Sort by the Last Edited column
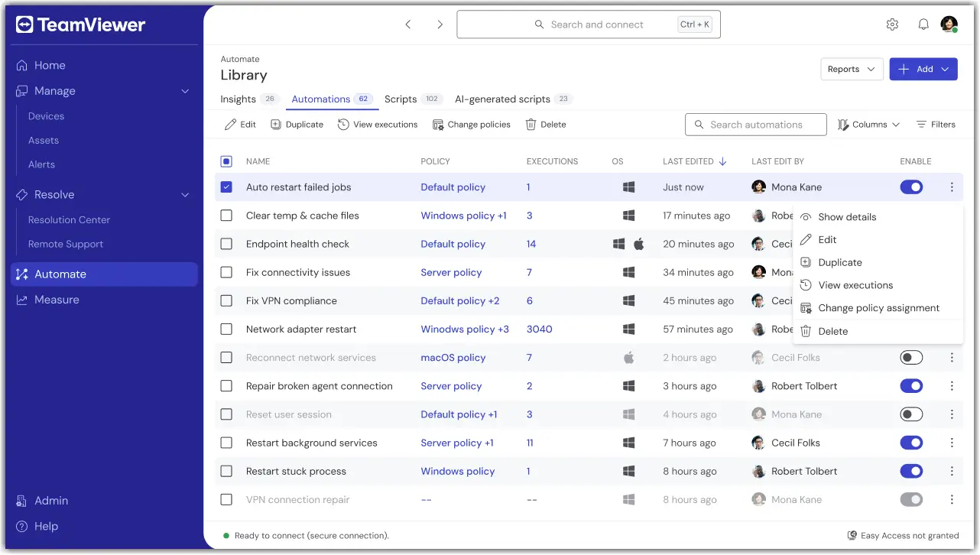Image resolution: width=980 pixels, height=555 pixels. 694,161
